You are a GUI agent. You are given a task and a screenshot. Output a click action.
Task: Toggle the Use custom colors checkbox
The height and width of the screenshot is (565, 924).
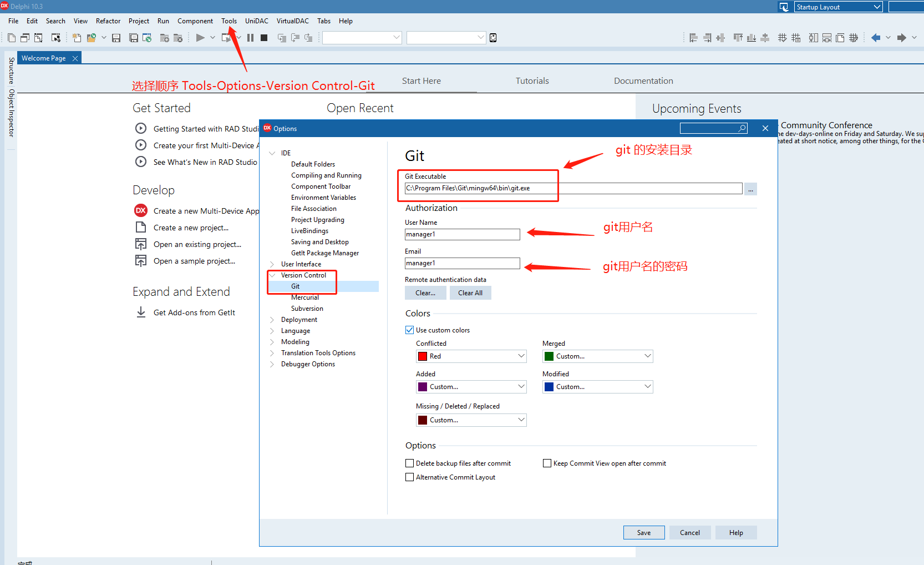click(409, 330)
